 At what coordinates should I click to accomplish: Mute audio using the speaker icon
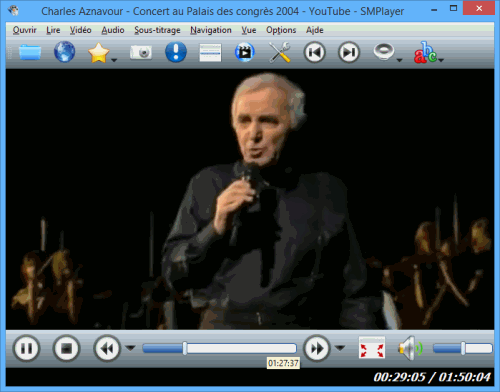point(410,348)
